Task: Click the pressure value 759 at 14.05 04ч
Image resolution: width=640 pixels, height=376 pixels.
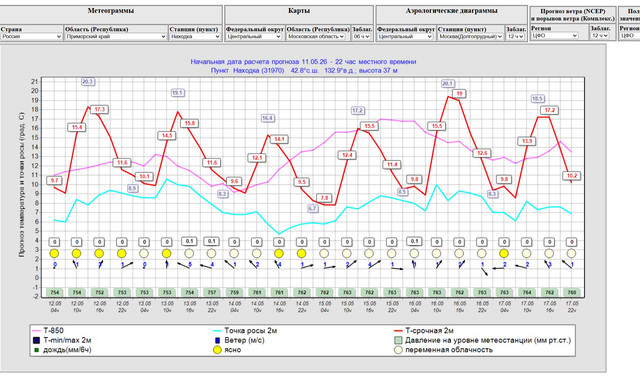Action: 234,292
